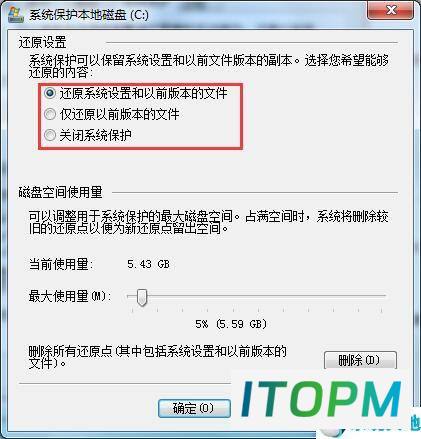421x439 pixels.
Task: Click the 当前使用量 label
Action: coord(61,264)
